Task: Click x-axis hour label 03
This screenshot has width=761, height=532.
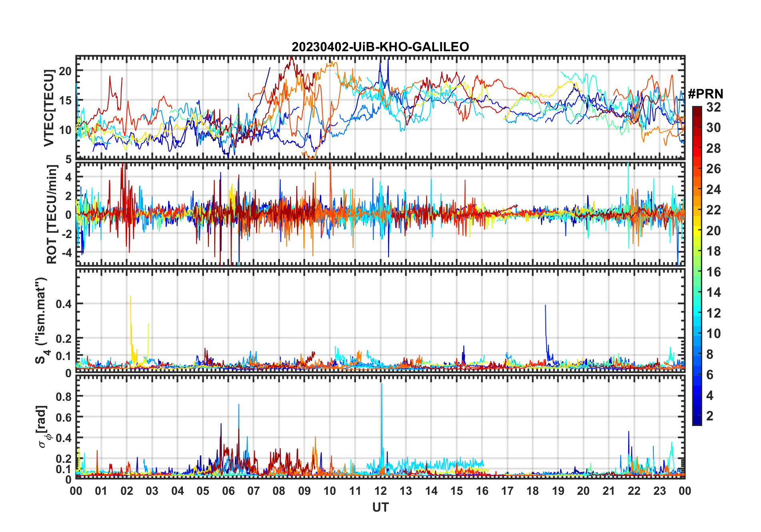Action: pos(152,491)
